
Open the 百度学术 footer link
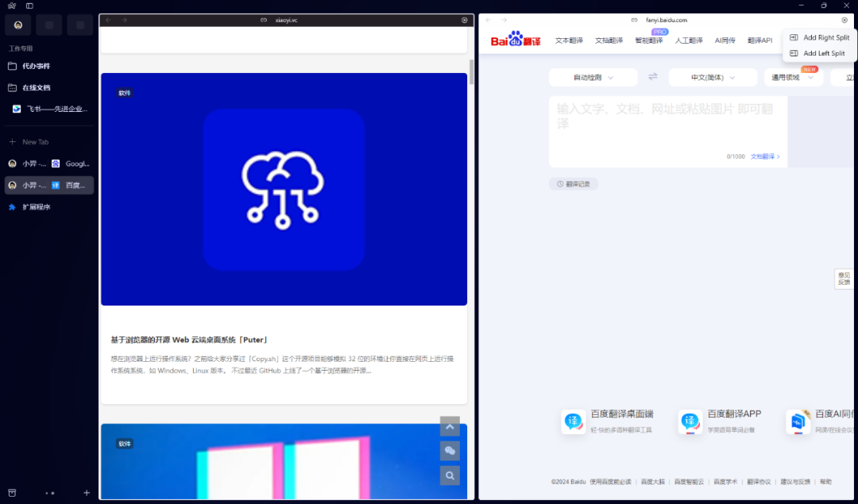pos(725,482)
